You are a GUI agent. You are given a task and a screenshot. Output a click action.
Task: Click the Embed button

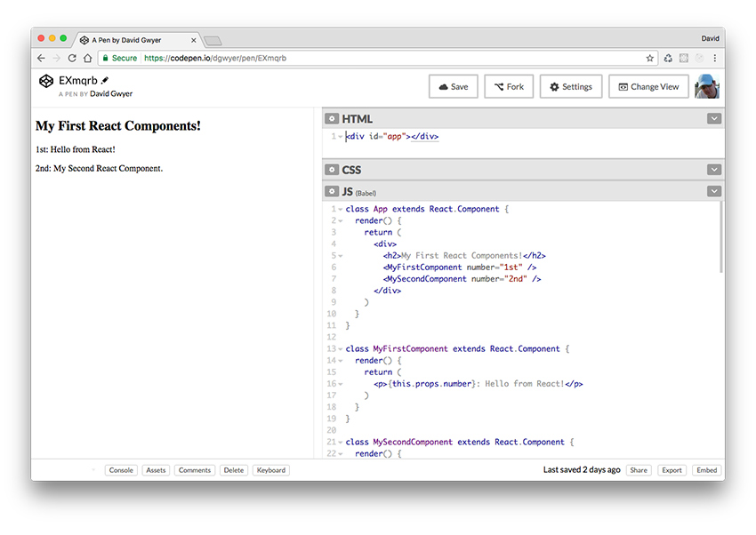coord(707,470)
